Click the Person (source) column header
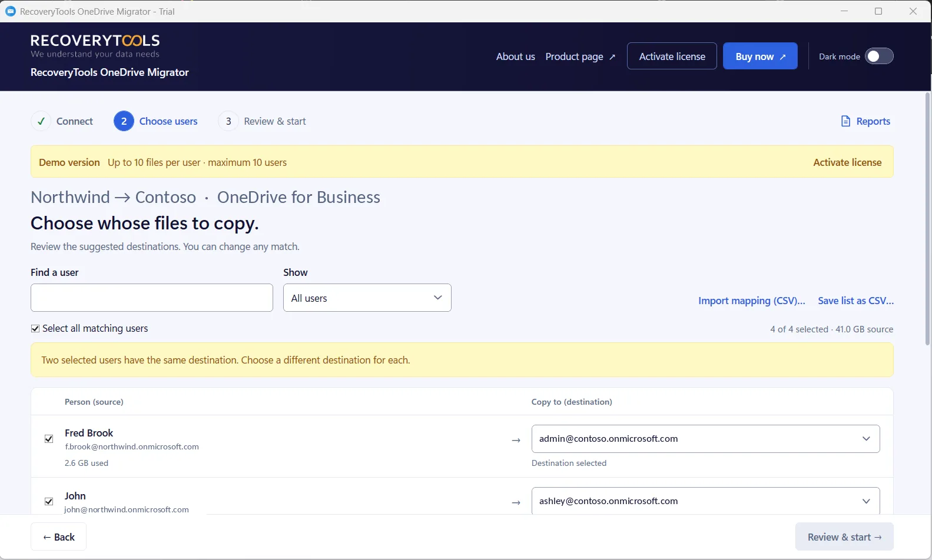Viewport: 932px width, 560px height. click(94, 402)
